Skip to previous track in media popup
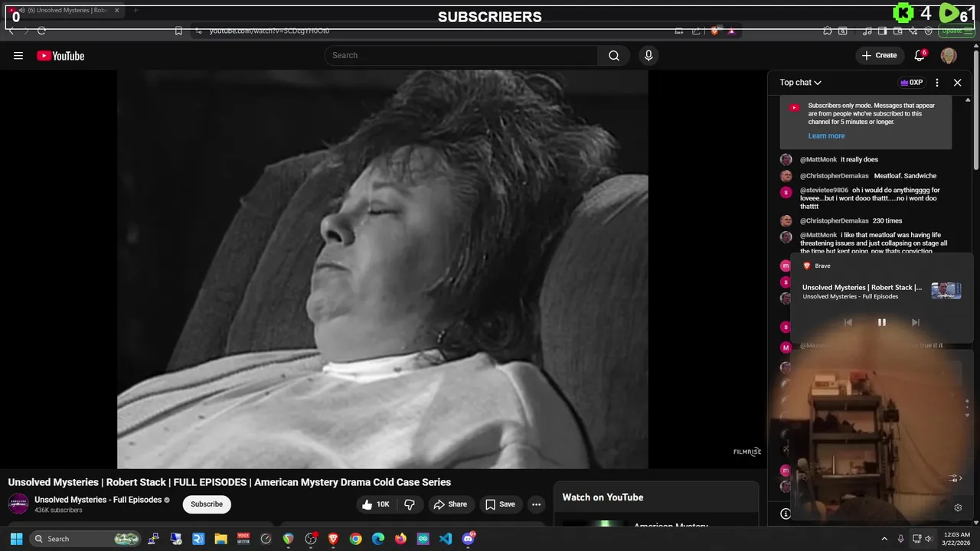 848,323
